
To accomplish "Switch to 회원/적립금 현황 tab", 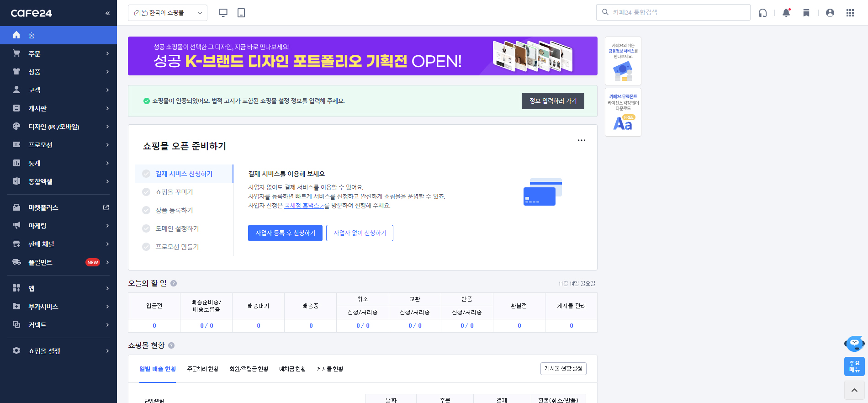I will [x=249, y=369].
